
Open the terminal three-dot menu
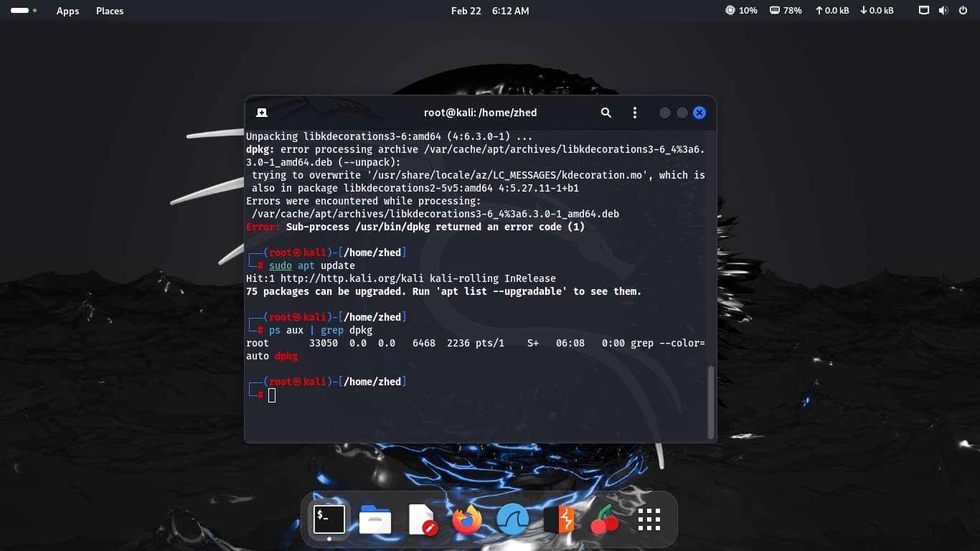(634, 113)
